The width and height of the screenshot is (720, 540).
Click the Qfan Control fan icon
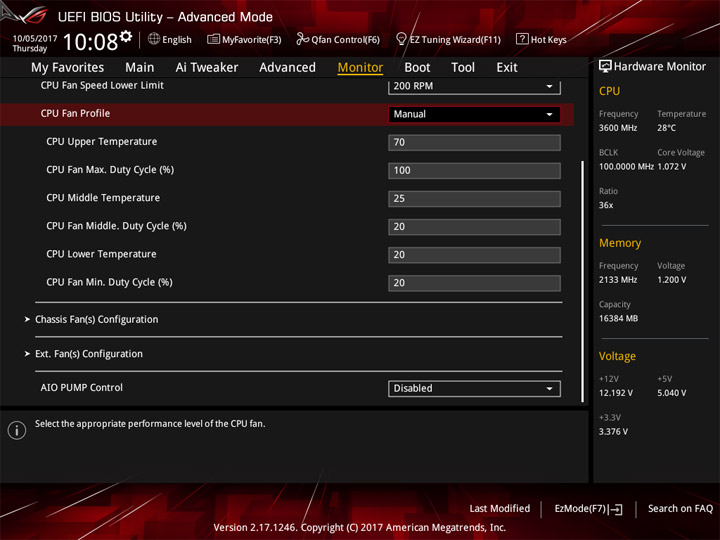coord(302,39)
